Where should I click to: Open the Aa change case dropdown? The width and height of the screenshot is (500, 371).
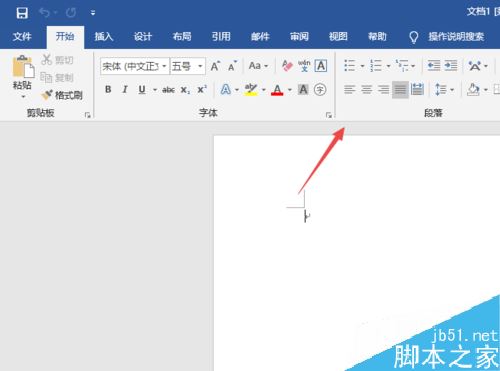pos(258,66)
